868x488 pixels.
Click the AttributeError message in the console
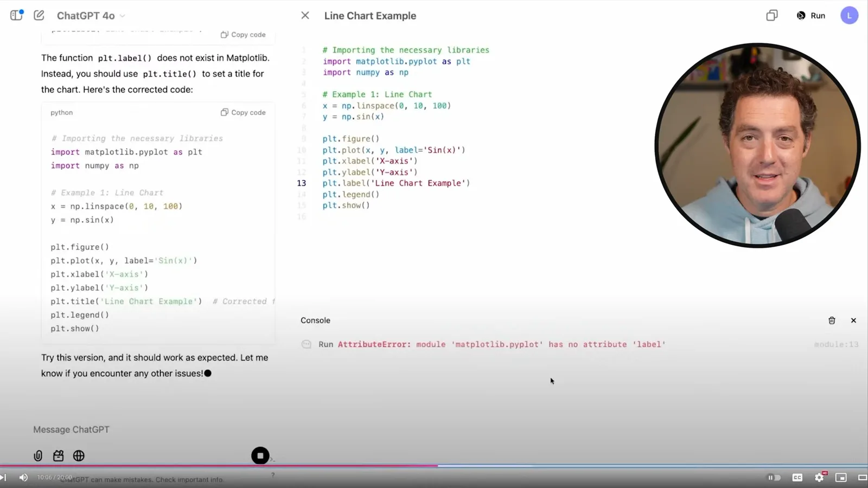[502, 344]
